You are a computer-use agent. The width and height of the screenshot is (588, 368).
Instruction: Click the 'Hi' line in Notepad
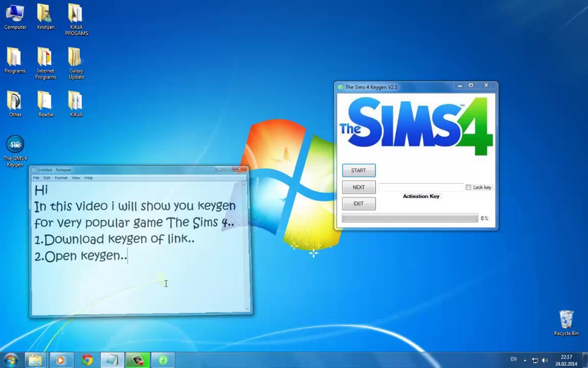(41, 190)
